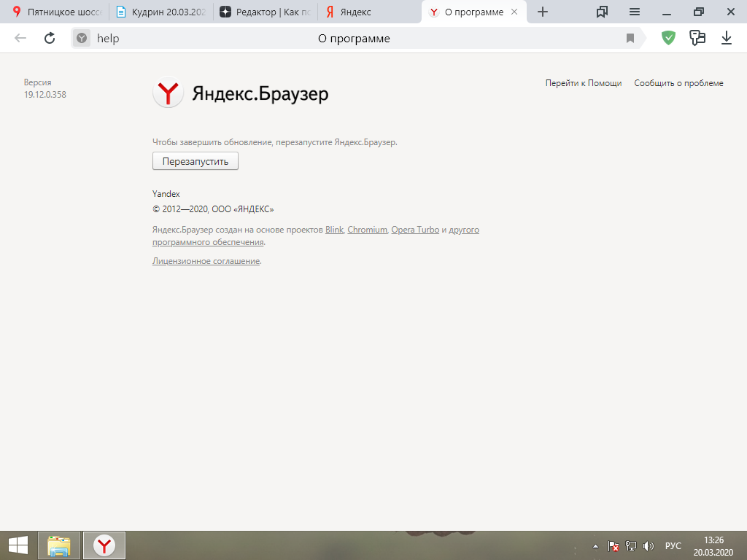Open the bookmarks panel icon in title bar
Screen dimensions: 747x560
(602, 12)
